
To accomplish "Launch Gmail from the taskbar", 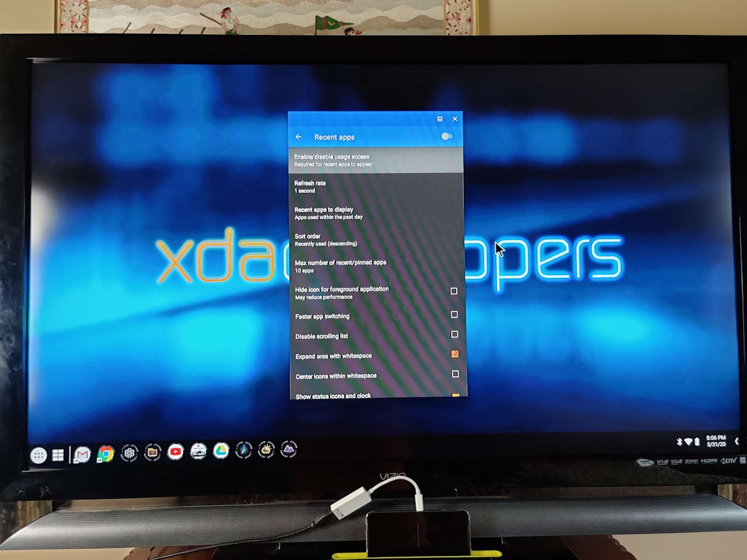I will [82, 454].
